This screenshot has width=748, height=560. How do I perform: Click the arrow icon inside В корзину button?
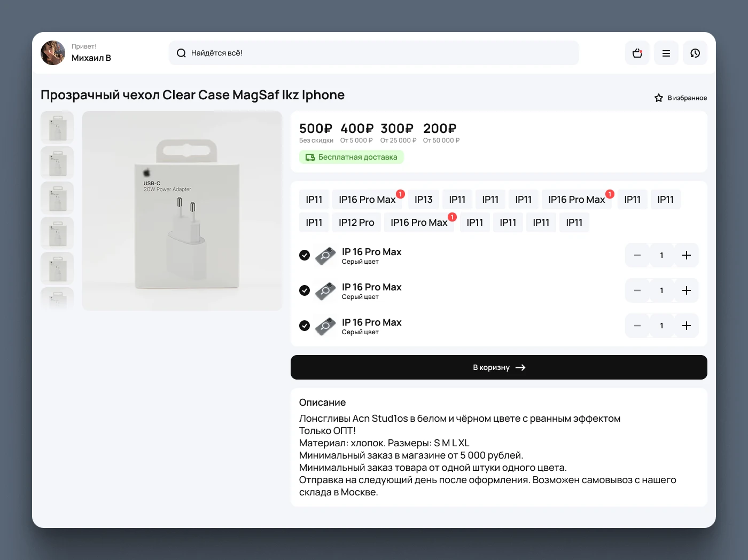tap(521, 367)
